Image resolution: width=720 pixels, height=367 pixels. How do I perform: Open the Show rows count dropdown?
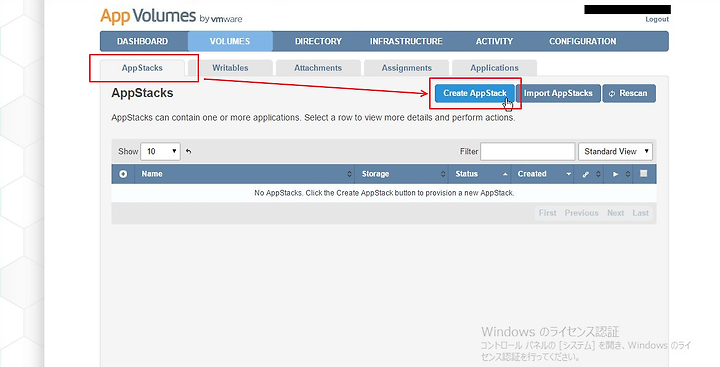(x=160, y=151)
